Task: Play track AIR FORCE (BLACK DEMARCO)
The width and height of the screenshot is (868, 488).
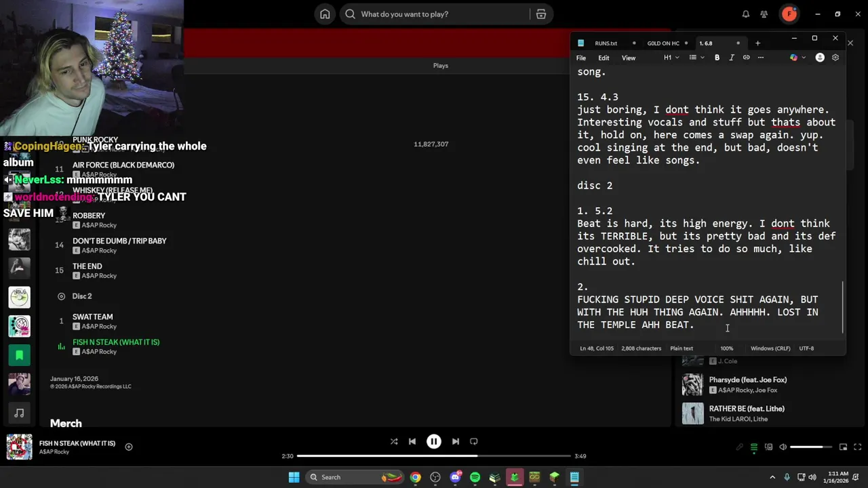Action: pyautogui.click(x=123, y=165)
